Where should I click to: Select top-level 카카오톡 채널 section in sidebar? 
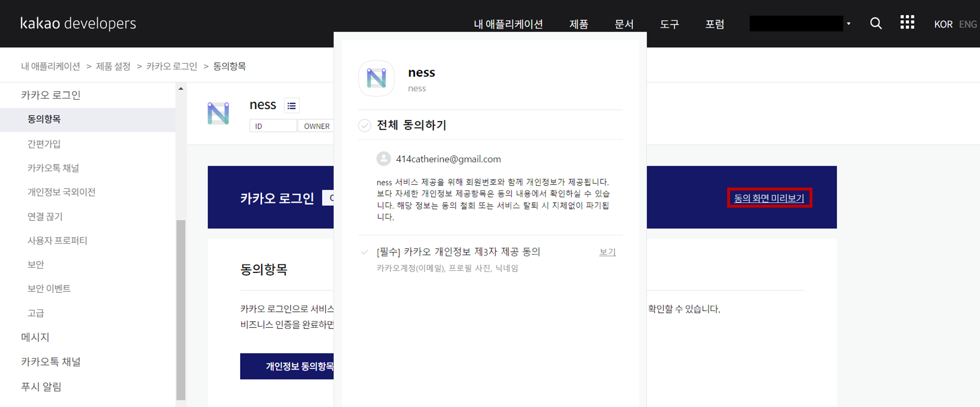pos(50,361)
